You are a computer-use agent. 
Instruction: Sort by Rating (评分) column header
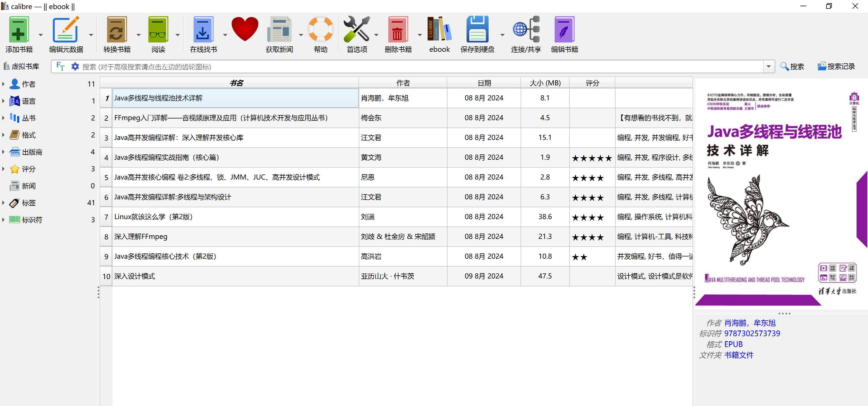point(592,83)
